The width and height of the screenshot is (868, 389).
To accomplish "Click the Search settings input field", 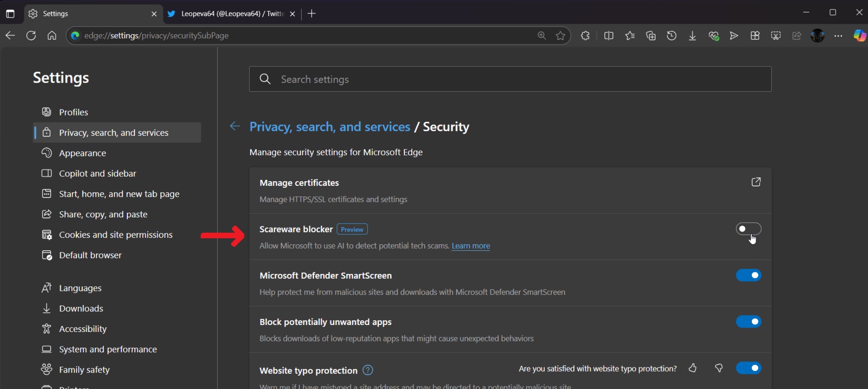I will tap(510, 79).
